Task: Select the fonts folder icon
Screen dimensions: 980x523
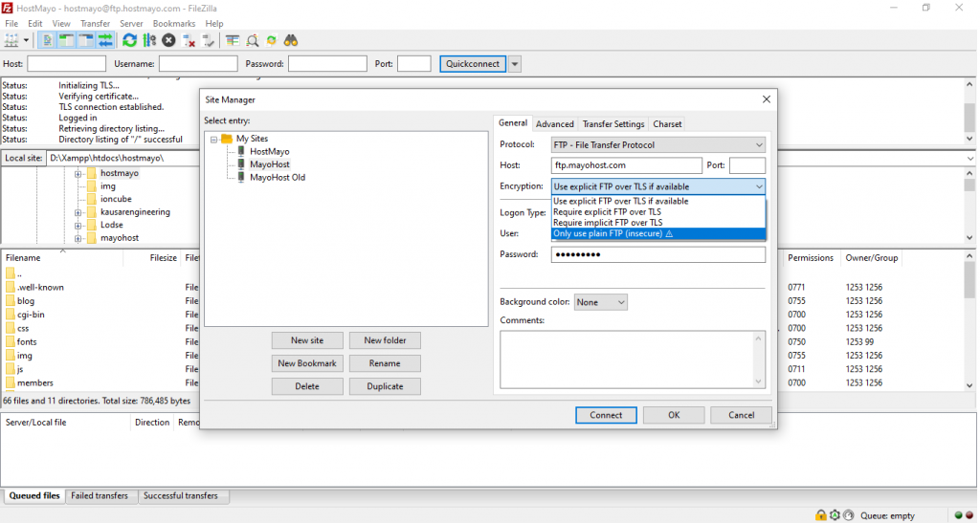Action: pyautogui.click(x=10, y=342)
